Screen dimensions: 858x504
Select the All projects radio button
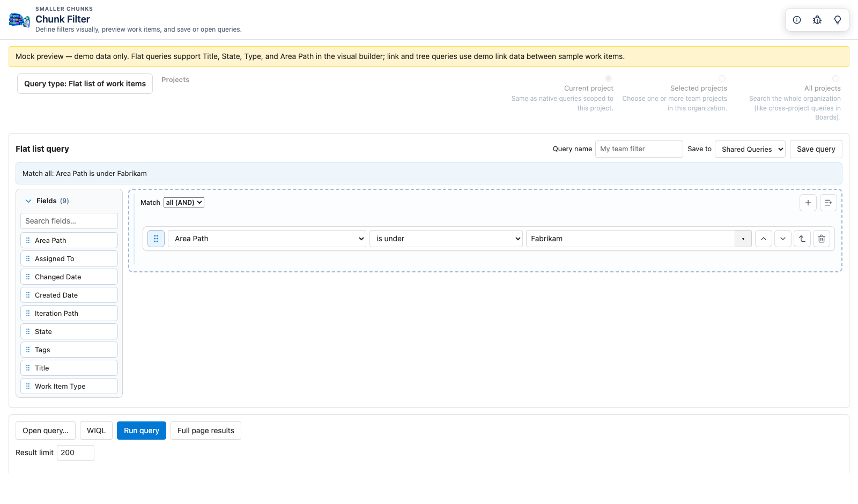point(835,78)
